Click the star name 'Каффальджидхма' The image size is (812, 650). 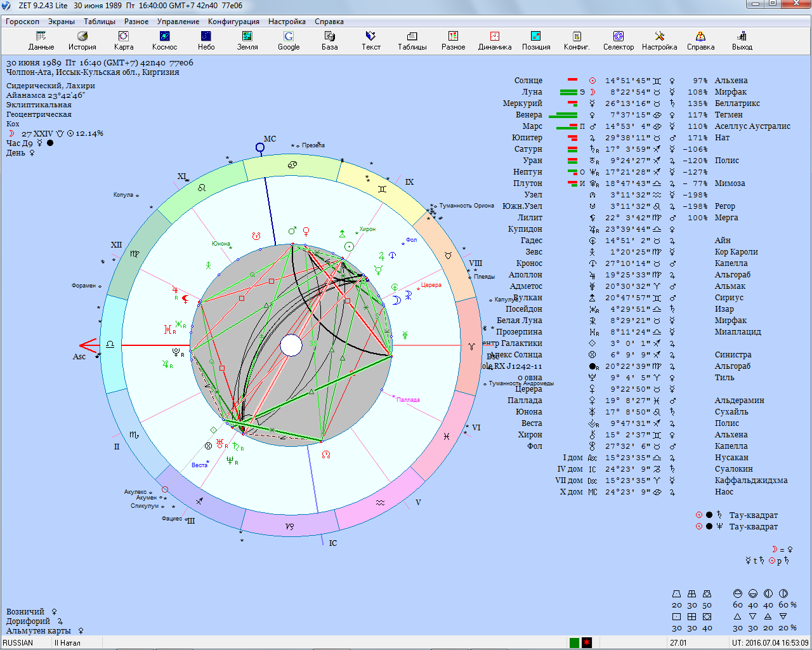[x=751, y=481]
